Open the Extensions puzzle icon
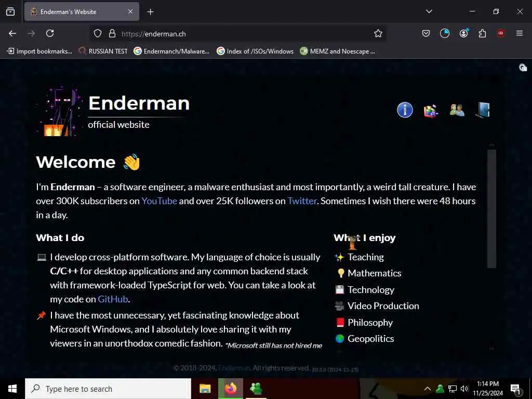This screenshot has width=532, height=399. (482, 33)
